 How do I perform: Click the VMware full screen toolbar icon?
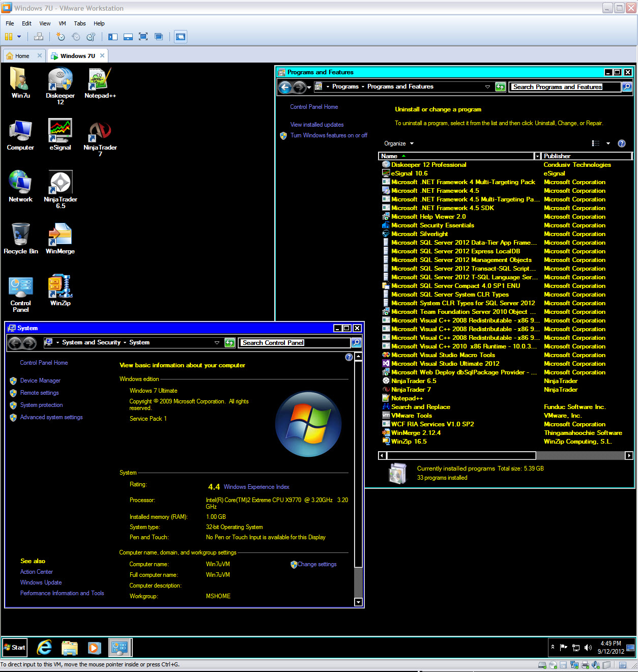pyautogui.click(x=143, y=37)
